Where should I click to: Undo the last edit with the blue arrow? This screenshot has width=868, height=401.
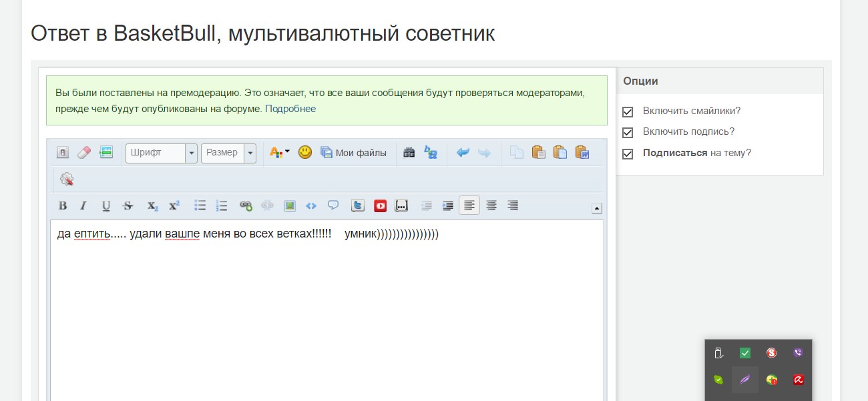pyautogui.click(x=463, y=153)
